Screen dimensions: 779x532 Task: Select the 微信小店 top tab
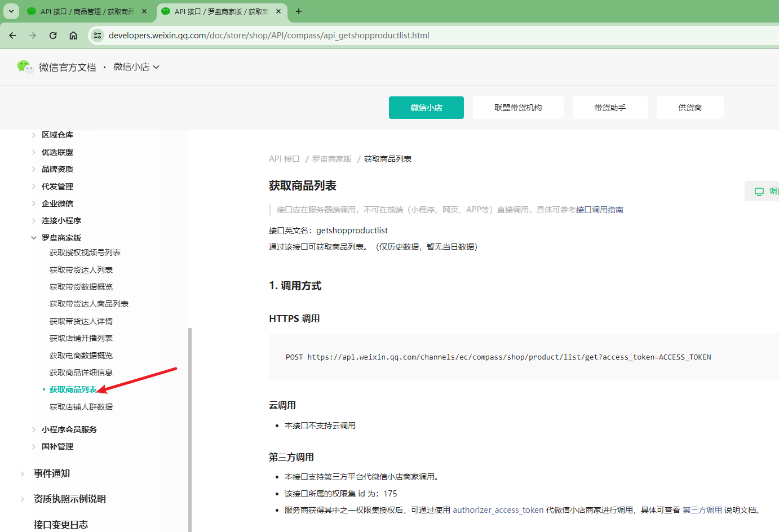coord(426,108)
